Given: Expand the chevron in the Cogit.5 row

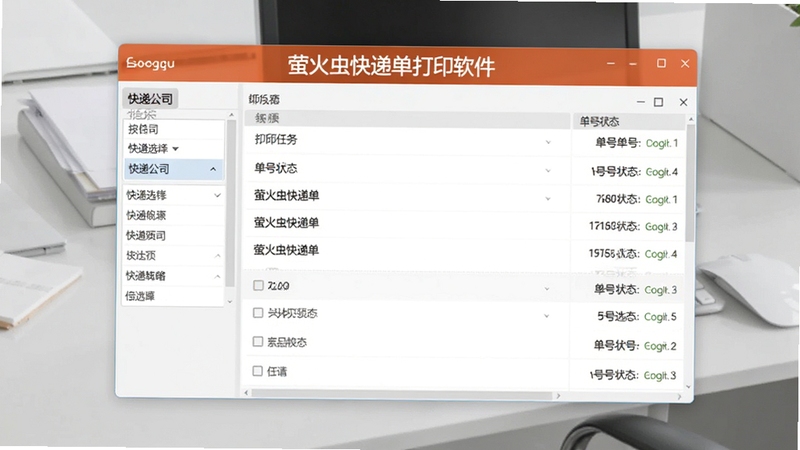Looking at the screenshot, I should 546,316.
